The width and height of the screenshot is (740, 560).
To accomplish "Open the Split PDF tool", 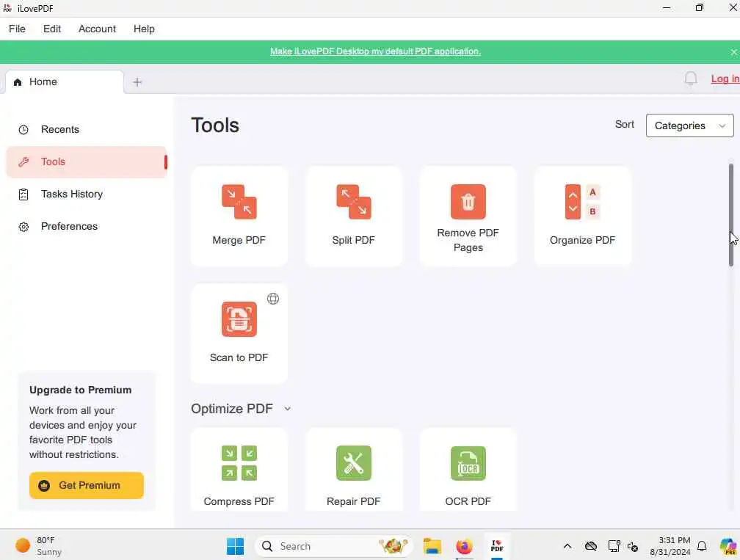I will 354,216.
